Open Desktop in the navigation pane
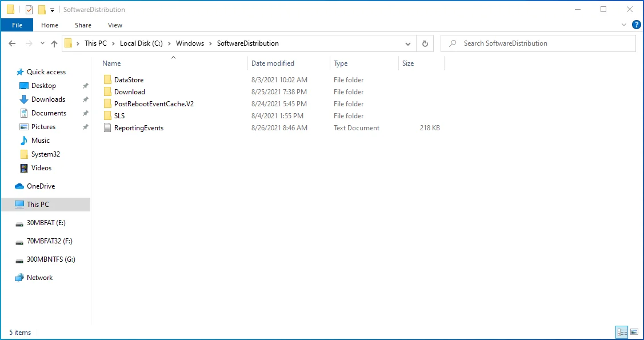The width and height of the screenshot is (644, 340). [x=43, y=85]
